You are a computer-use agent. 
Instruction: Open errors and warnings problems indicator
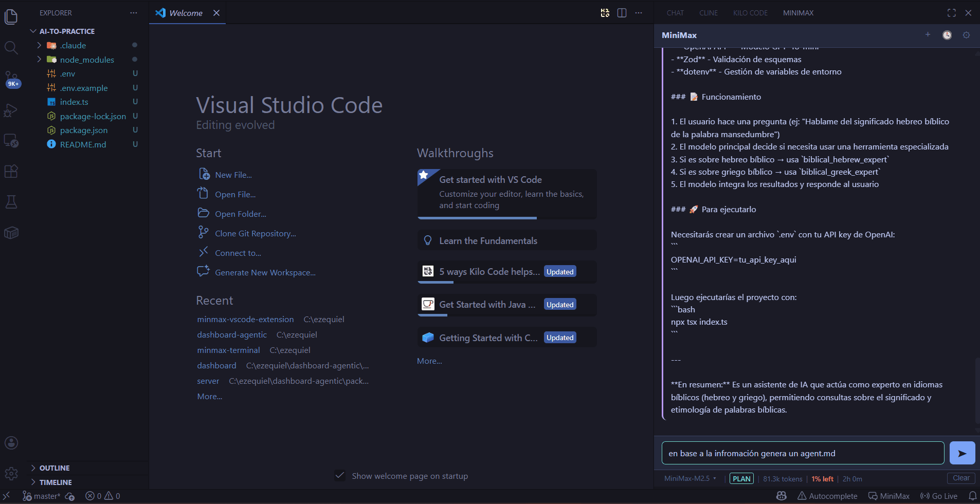(x=102, y=496)
